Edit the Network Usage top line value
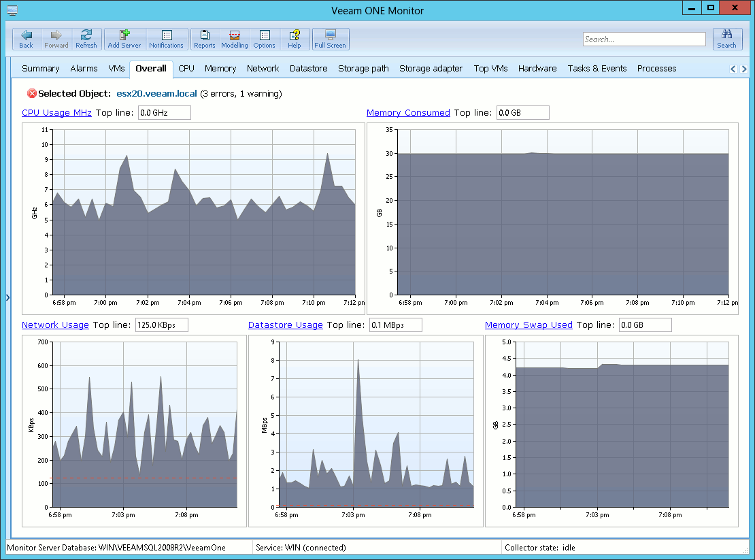 coord(162,325)
